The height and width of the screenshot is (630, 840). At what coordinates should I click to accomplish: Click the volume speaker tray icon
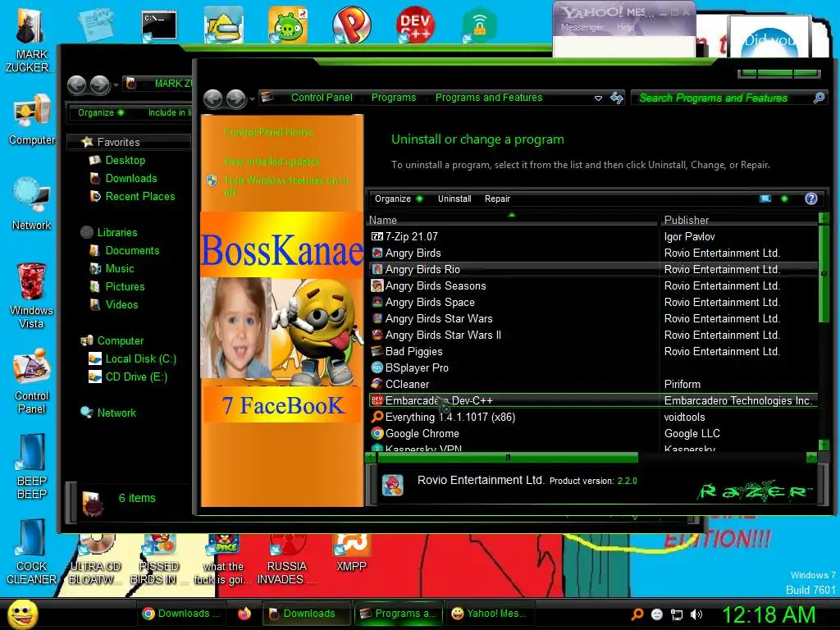click(x=696, y=614)
